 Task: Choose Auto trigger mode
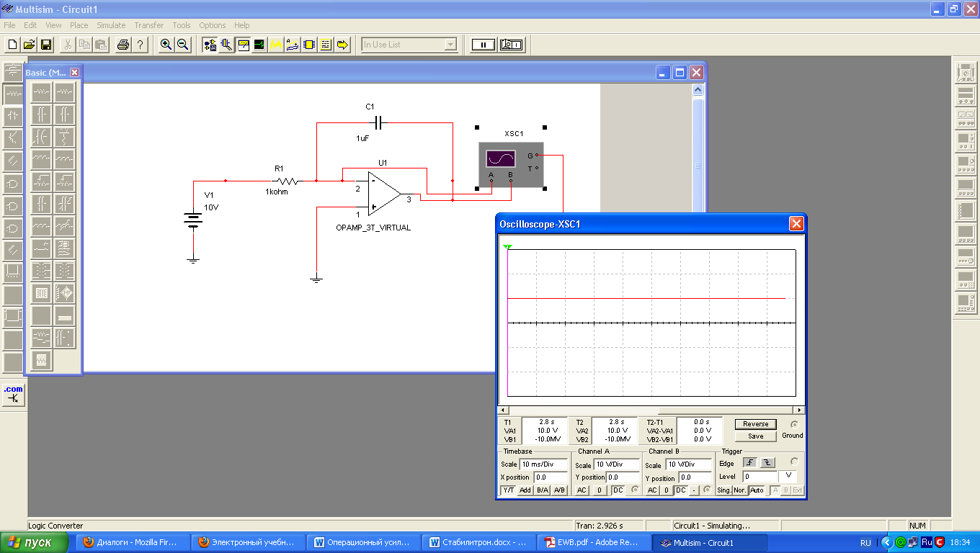pyautogui.click(x=757, y=490)
